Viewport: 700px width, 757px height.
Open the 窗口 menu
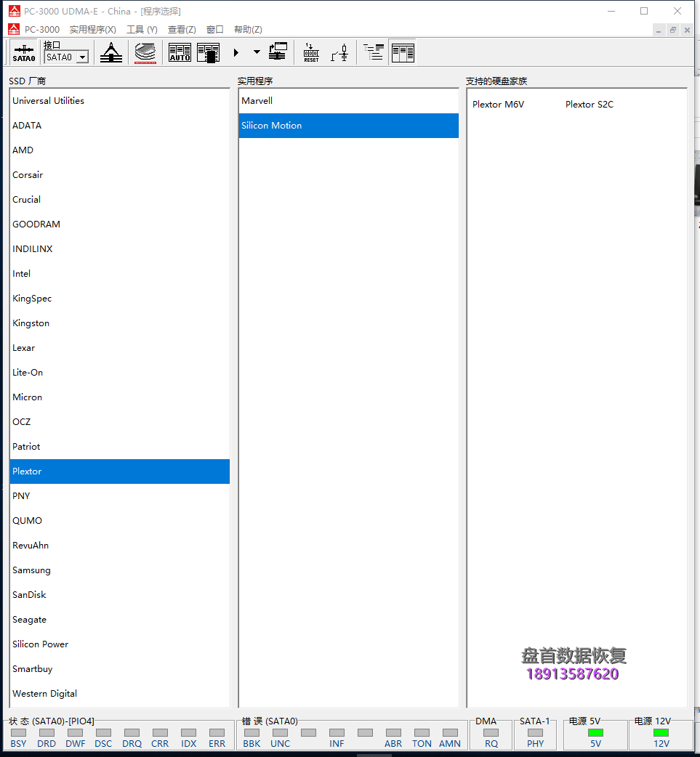tap(215, 30)
